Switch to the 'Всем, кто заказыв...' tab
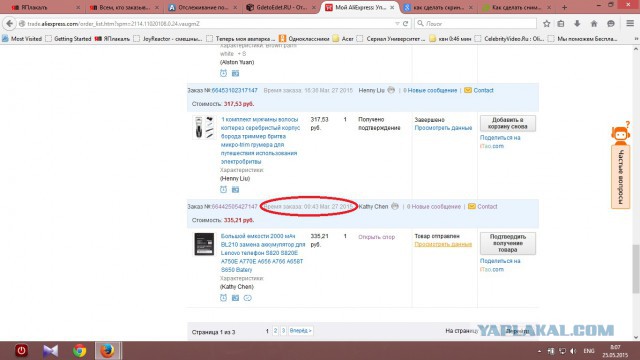 click(124, 7)
